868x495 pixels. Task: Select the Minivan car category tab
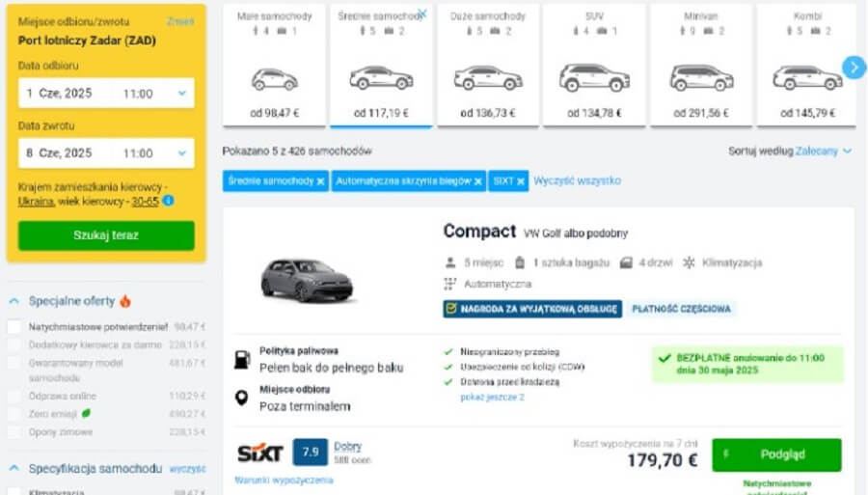pos(701,66)
